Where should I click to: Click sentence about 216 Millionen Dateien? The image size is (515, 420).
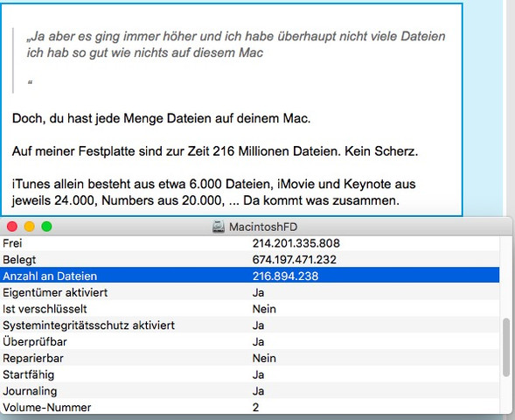215,151
